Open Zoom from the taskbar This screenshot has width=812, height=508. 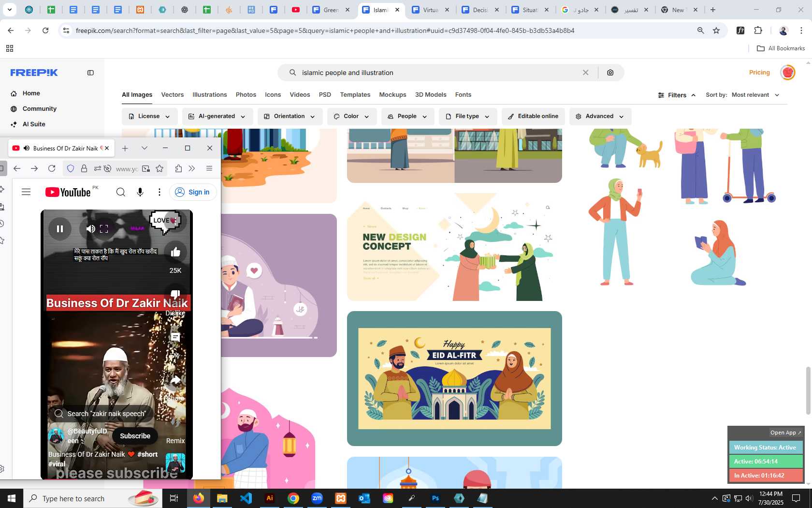(x=317, y=498)
